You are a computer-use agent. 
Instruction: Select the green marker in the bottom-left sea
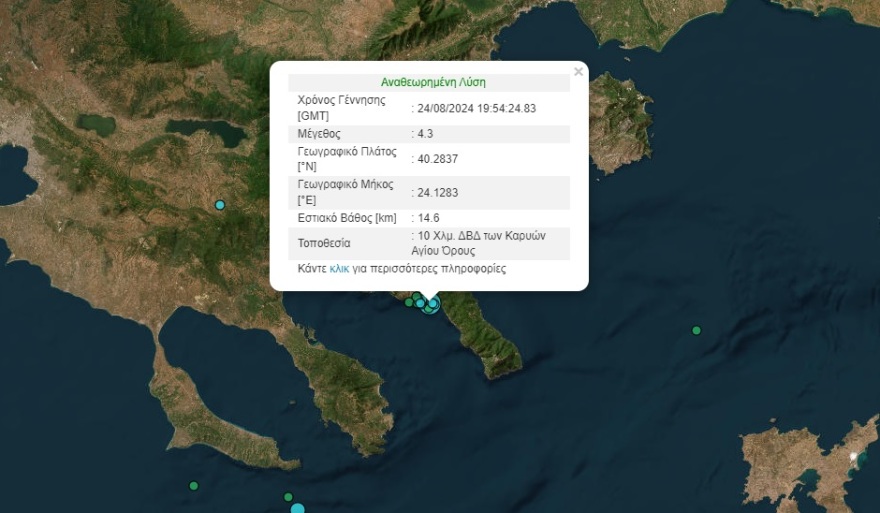pyautogui.click(x=193, y=486)
